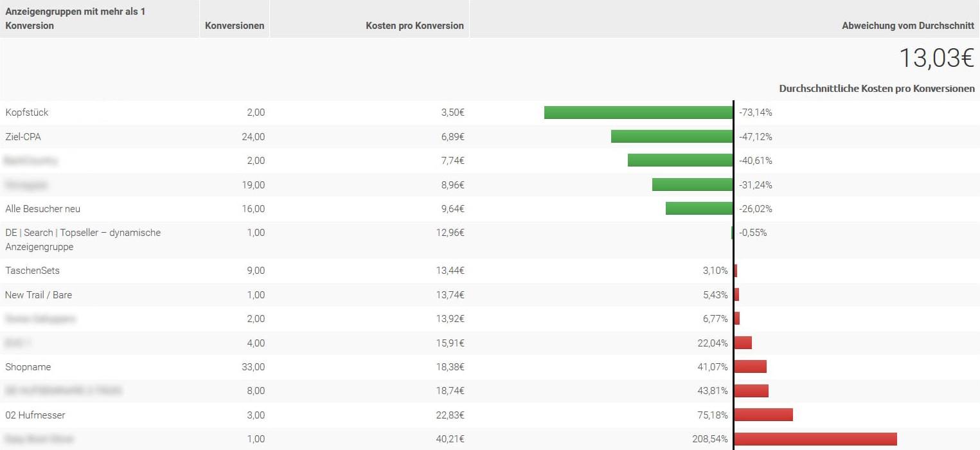Sort by the Konversionen column header

[235, 26]
